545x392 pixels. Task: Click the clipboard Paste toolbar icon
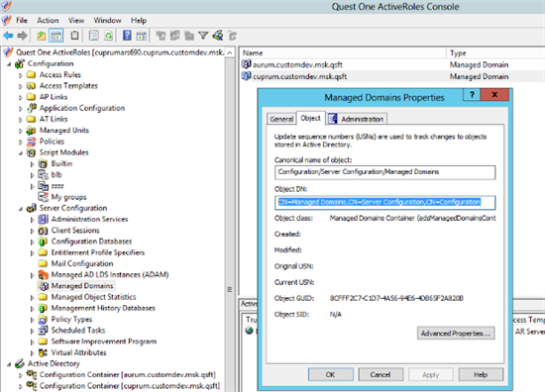pos(74,36)
